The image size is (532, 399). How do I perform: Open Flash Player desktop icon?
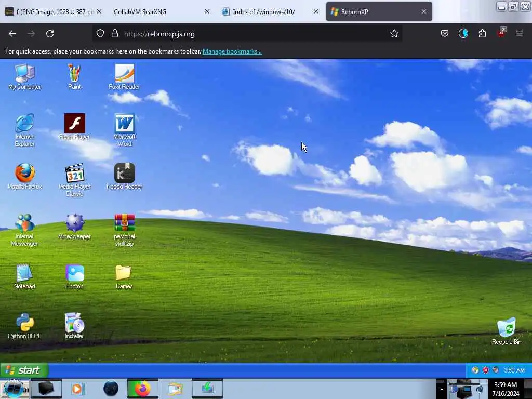(x=74, y=127)
